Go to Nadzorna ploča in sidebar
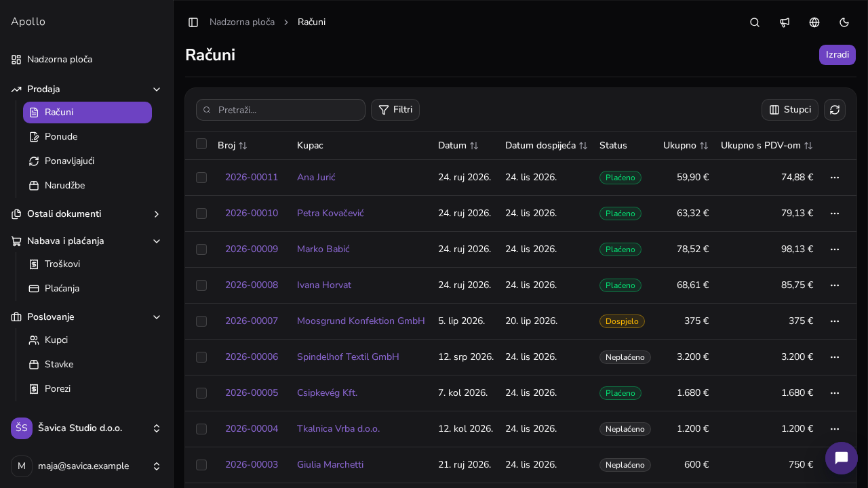 87,60
